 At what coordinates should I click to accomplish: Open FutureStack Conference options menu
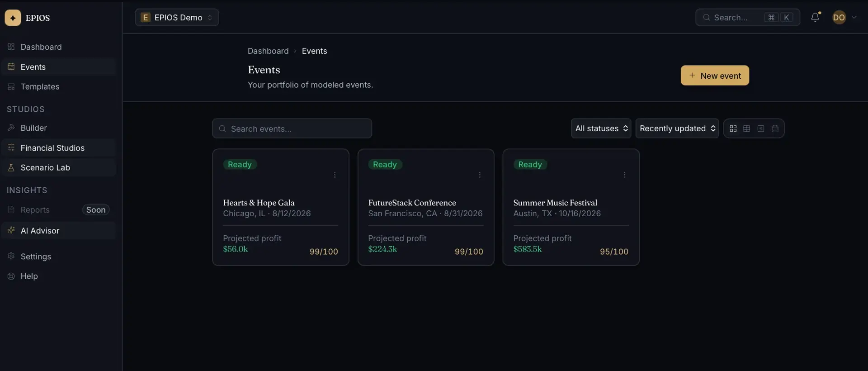[480, 175]
